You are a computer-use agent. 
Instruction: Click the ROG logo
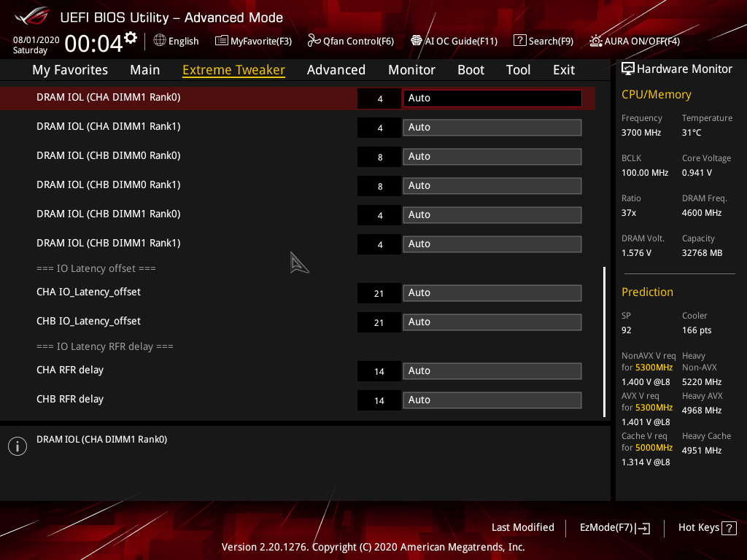tap(31, 17)
